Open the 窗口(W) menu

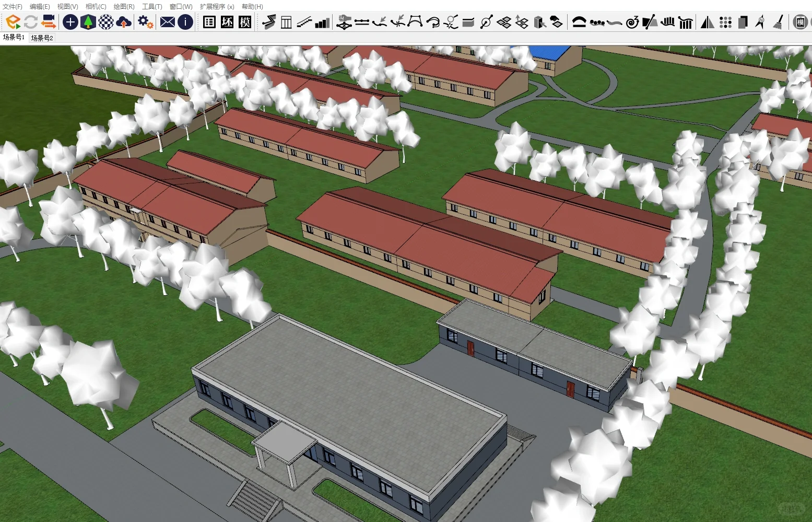[x=181, y=7]
